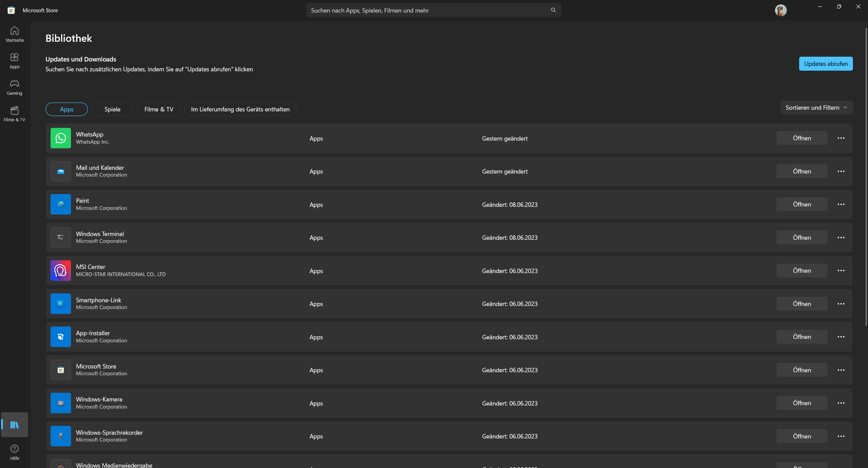
Task: Select Im Lieferumfang des Geräts enthalten tab
Action: (x=240, y=109)
